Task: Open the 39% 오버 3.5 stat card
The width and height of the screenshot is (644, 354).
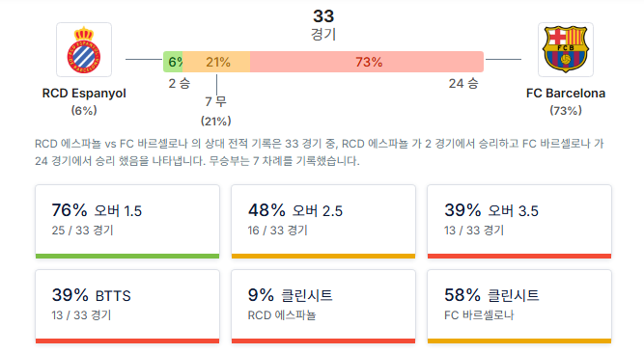Action: 519,222
